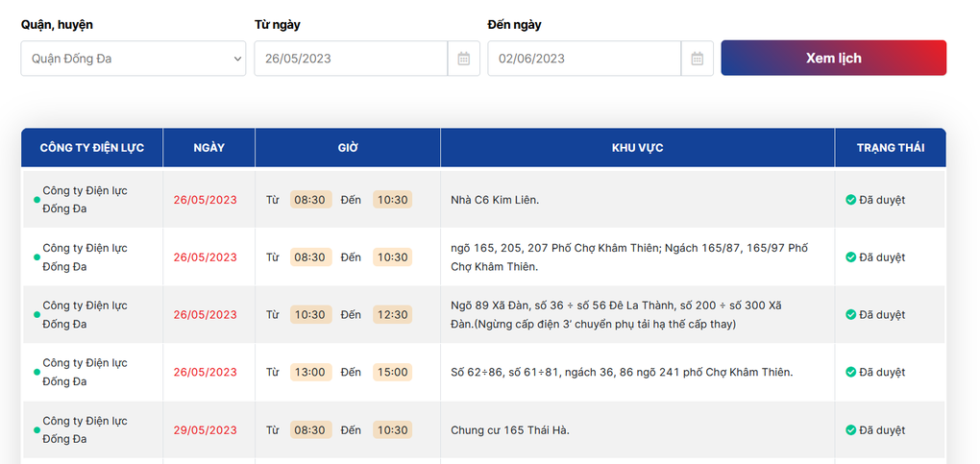Screen dimensions: 980x464
Task: Click the Từ ngày date field 26/05/2023
Action: pyautogui.click(x=351, y=59)
